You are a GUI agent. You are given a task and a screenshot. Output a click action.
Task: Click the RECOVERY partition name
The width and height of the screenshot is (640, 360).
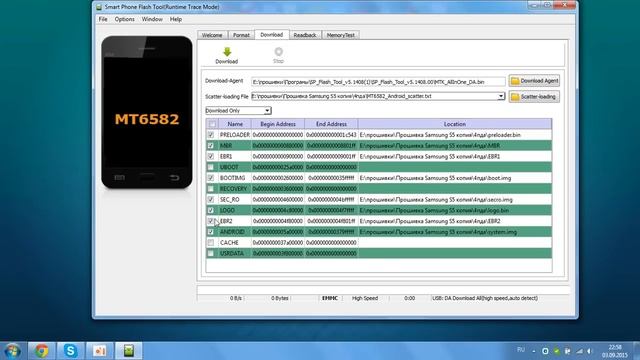click(233, 189)
